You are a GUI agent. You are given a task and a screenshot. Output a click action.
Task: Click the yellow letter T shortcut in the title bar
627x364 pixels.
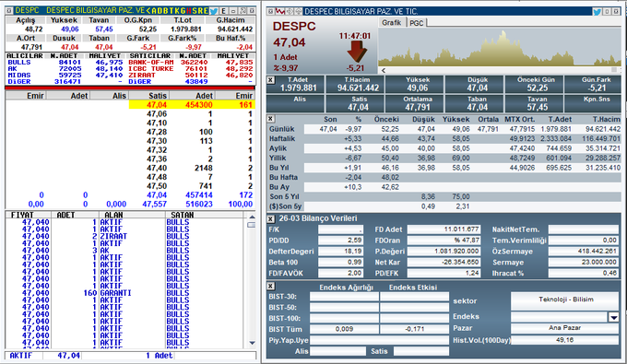pyautogui.click(x=172, y=11)
